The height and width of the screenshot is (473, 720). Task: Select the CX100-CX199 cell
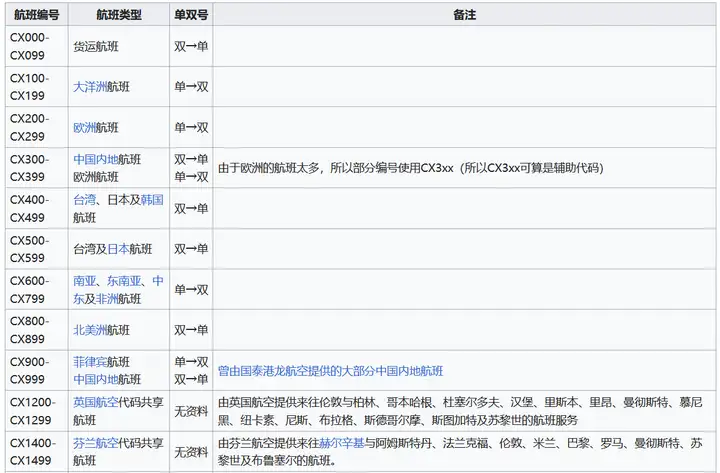tap(37, 87)
